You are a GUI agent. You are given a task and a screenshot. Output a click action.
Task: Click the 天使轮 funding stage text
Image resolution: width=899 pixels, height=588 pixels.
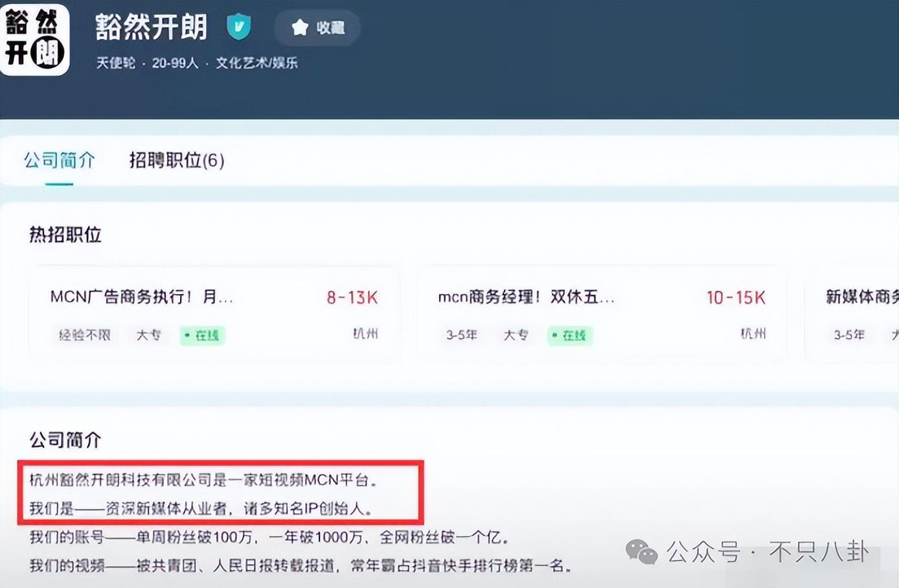pos(116,63)
